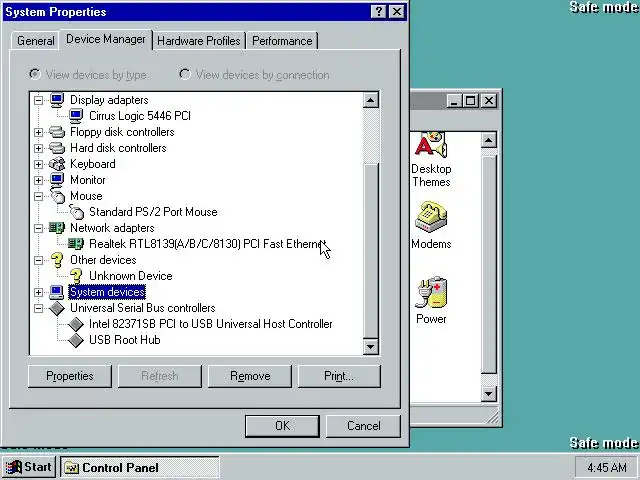This screenshot has height=480, width=640.
Task: Switch to the General tab
Action: click(36, 41)
